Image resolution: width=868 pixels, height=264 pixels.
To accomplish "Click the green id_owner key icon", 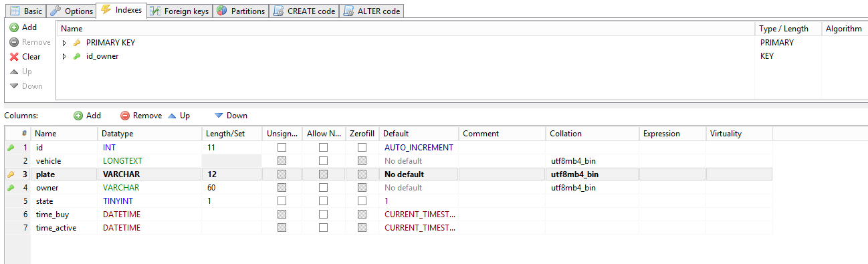I will coord(77,57).
